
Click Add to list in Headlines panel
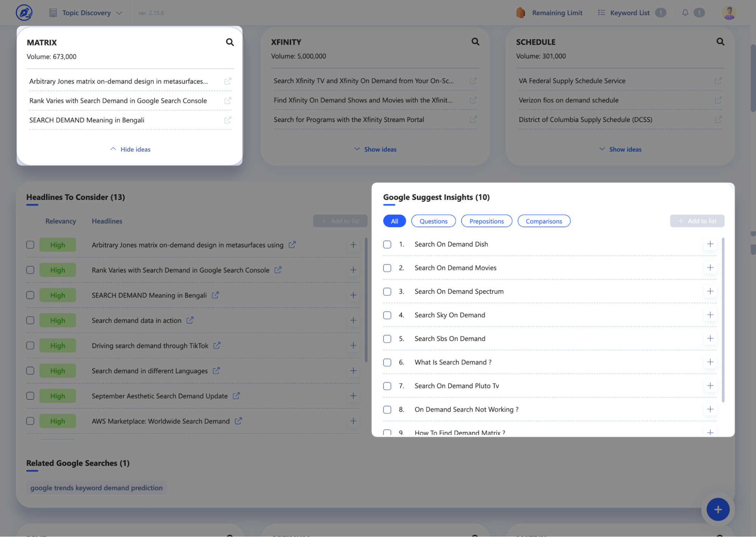point(340,221)
